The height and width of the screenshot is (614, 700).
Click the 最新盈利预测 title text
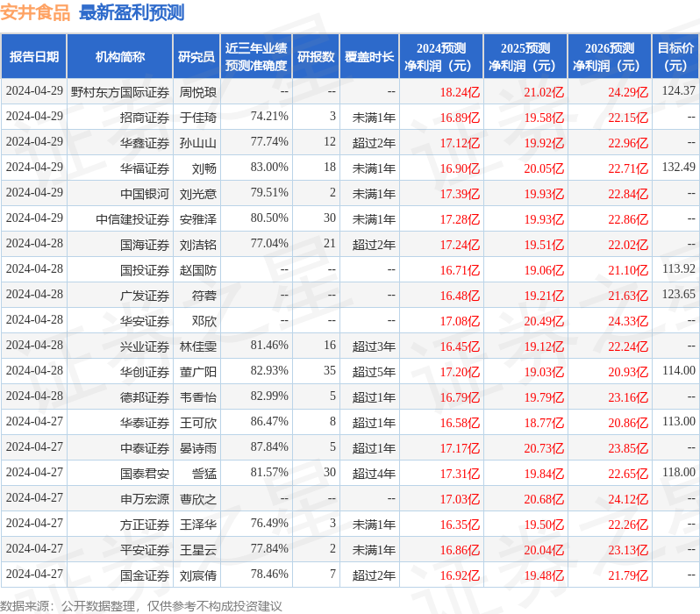click(x=132, y=12)
